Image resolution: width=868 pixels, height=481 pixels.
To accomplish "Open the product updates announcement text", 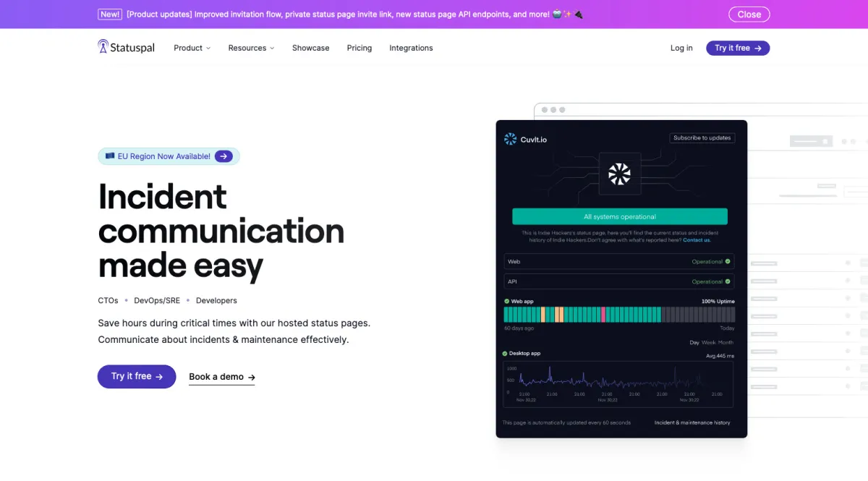I will 354,14.
